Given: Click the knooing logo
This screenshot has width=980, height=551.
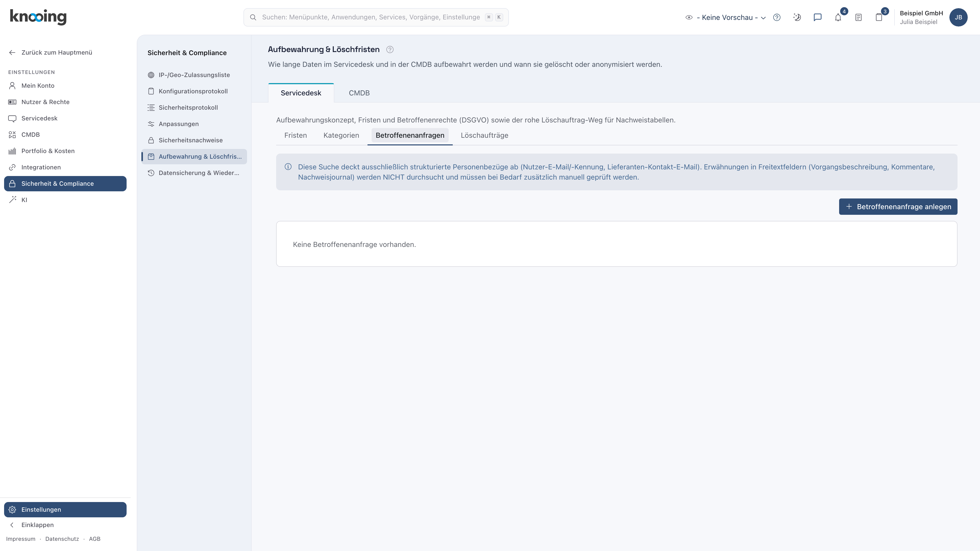Looking at the screenshot, I should point(38,17).
